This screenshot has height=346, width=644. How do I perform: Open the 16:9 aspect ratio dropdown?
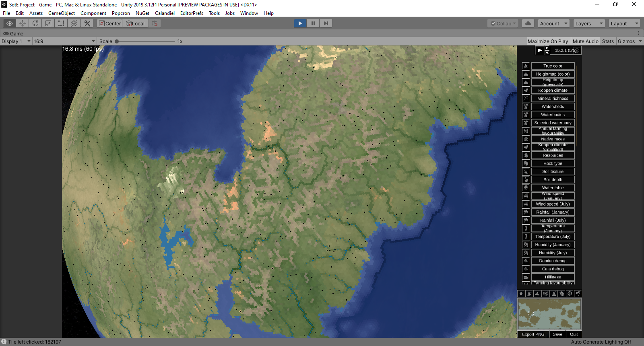(x=64, y=41)
